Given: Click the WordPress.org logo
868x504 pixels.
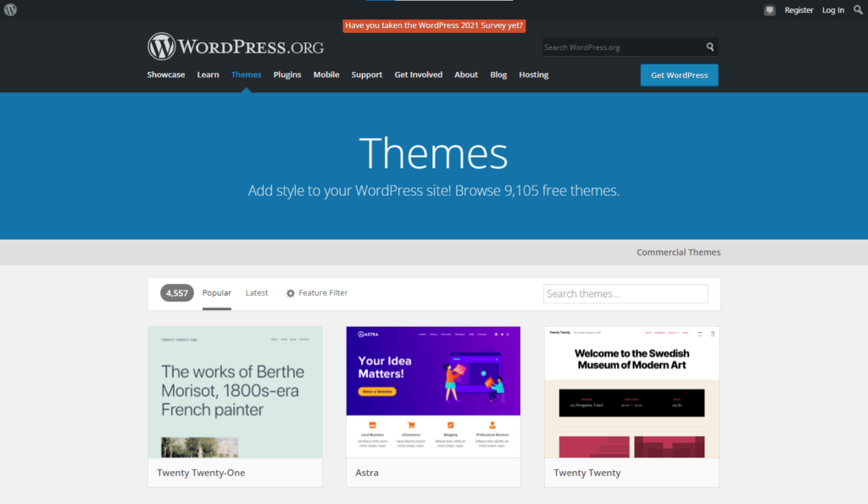Looking at the screenshot, I should [x=236, y=47].
